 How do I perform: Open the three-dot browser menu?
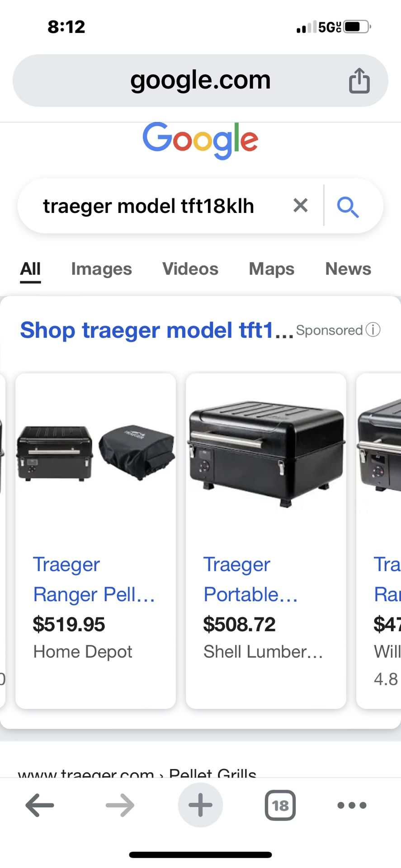(x=352, y=805)
